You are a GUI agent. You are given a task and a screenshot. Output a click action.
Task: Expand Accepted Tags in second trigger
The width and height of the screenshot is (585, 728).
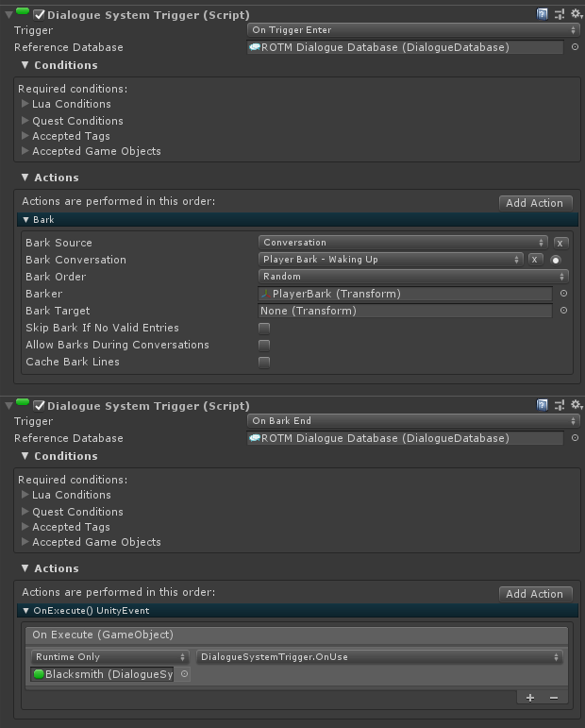[25, 527]
